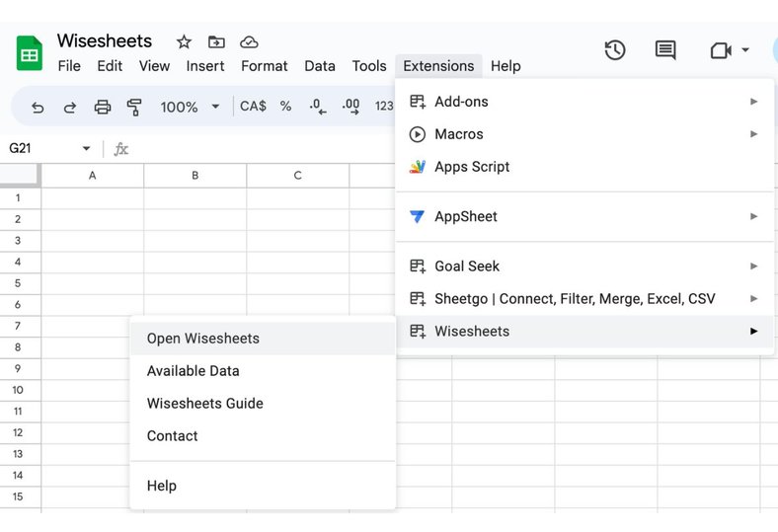
Task: Decrease decimal places
Action: point(318,106)
